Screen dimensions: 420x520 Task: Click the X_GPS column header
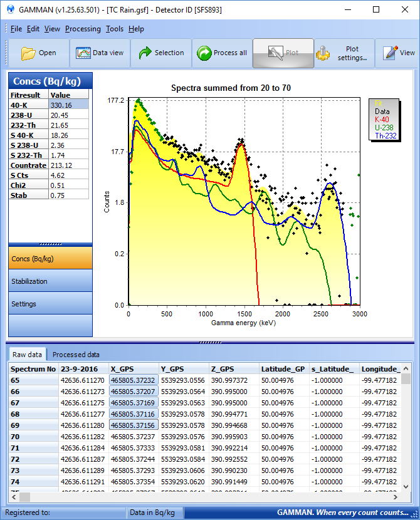click(133, 369)
